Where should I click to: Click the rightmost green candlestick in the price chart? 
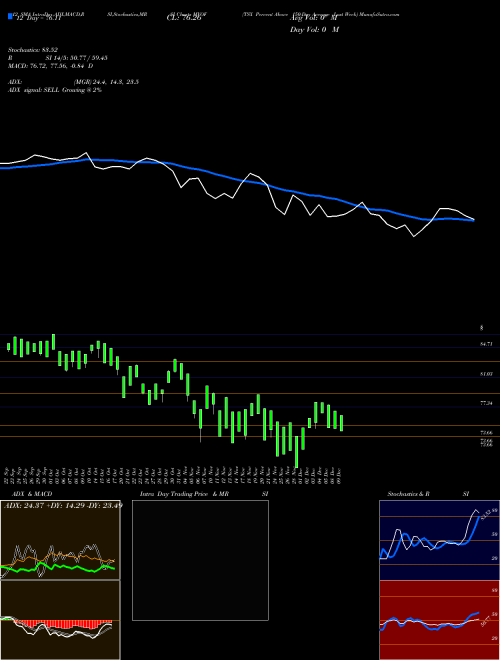coord(341,423)
